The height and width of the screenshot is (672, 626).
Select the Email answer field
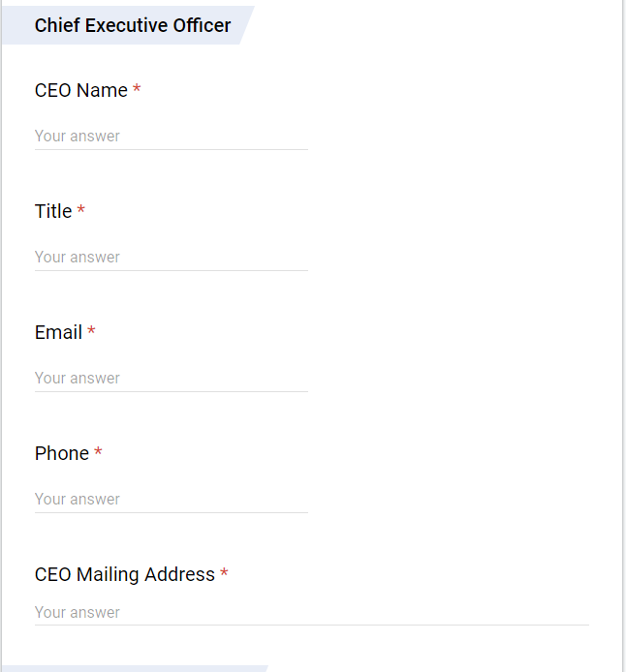[x=171, y=378]
